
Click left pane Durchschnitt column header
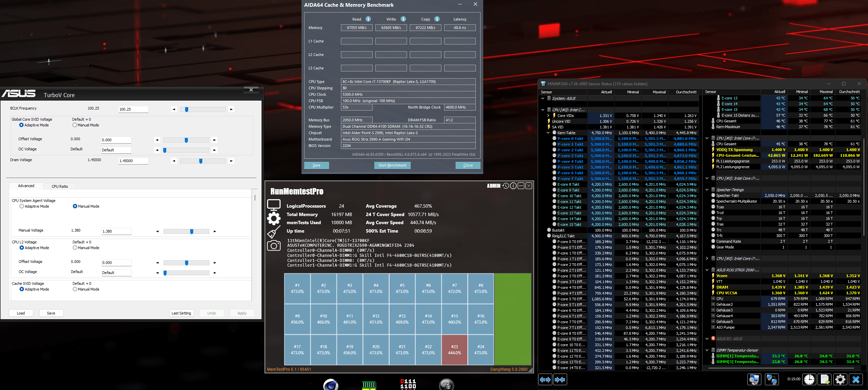tap(684, 92)
